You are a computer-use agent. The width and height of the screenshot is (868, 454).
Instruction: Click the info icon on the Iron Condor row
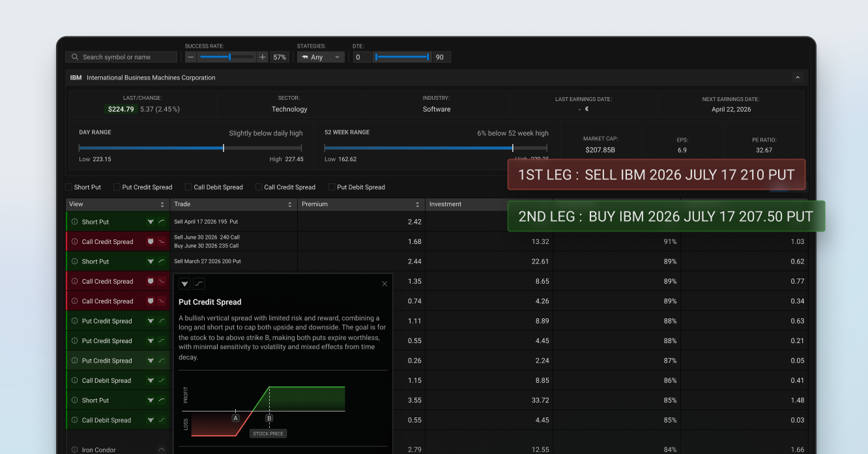(76, 449)
